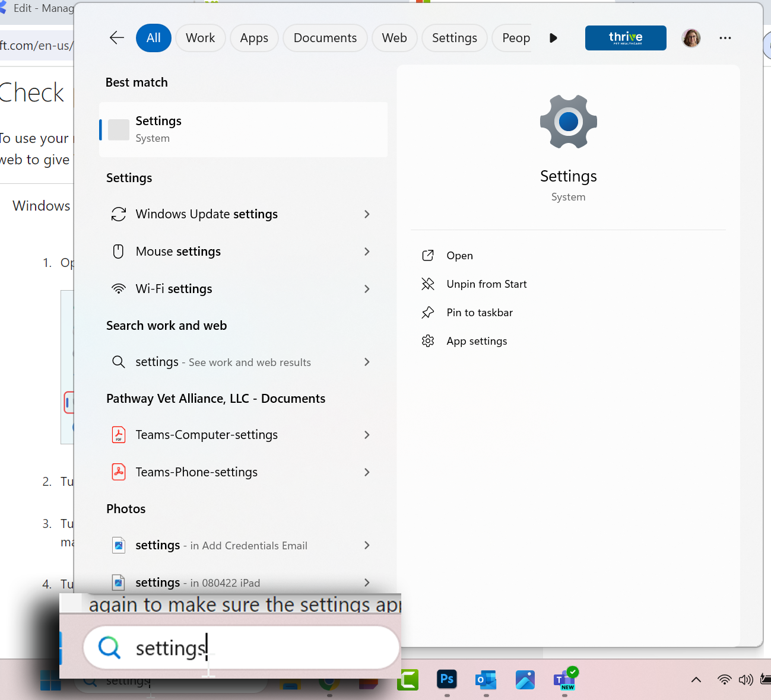Open Photoshop from the taskbar
The height and width of the screenshot is (700, 771).
[x=447, y=679]
